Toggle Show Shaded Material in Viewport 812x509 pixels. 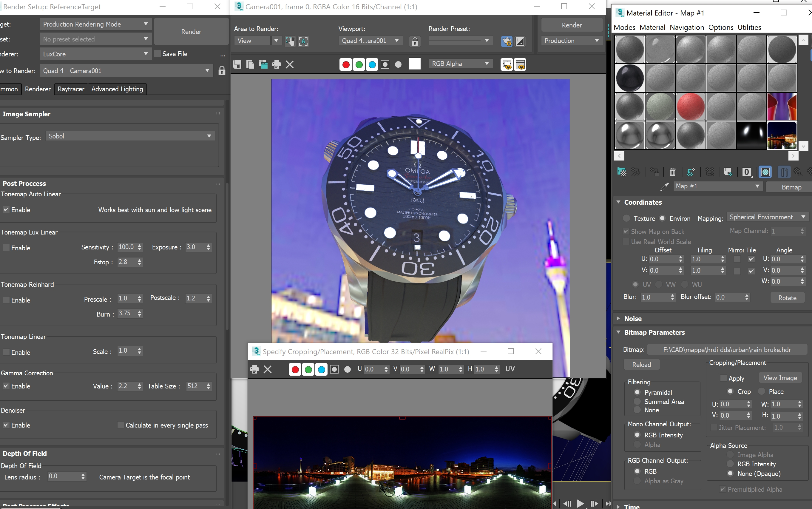pyautogui.click(x=765, y=172)
